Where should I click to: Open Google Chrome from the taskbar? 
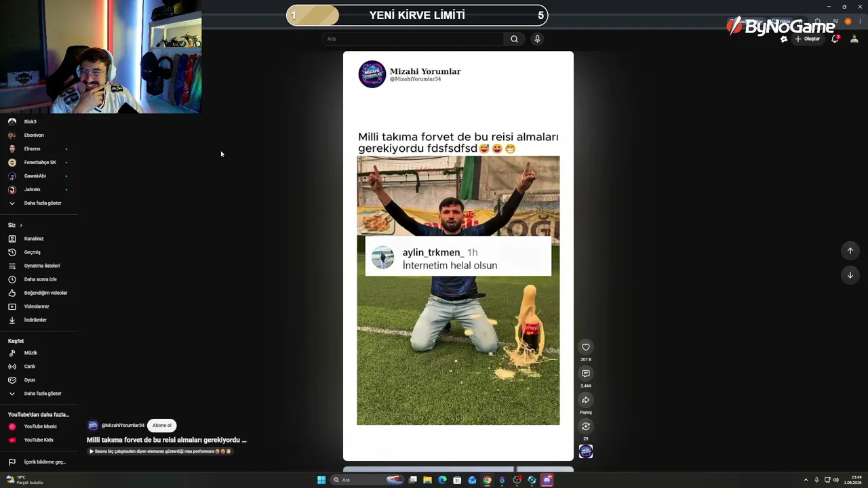click(x=487, y=480)
